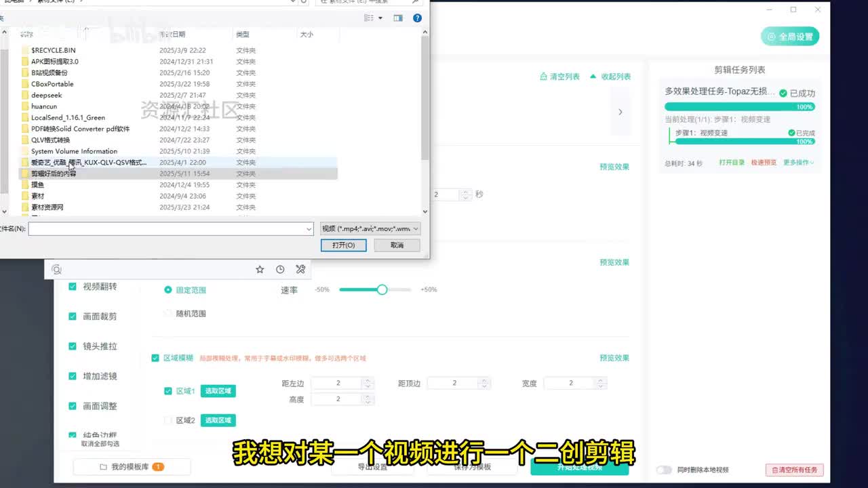Click 清空列表 to clear the list
Image resolution: width=868 pixels, height=488 pixels.
pos(559,77)
